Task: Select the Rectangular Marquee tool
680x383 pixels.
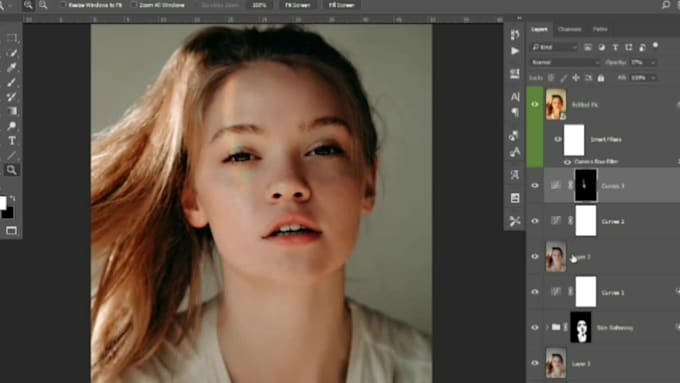Action: (x=12, y=38)
